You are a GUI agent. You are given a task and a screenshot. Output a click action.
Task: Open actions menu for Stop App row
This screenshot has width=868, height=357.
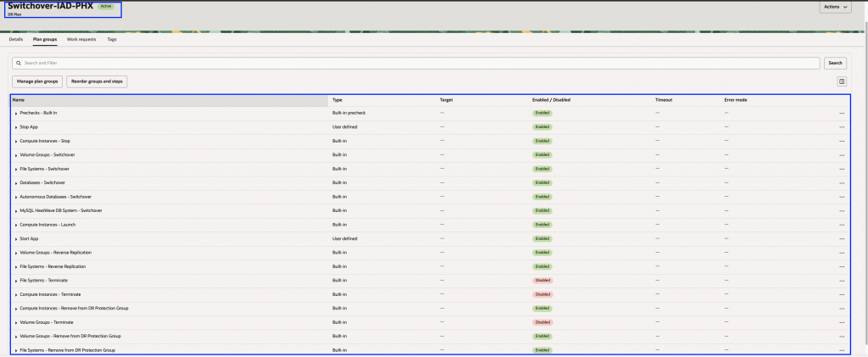[x=842, y=127]
